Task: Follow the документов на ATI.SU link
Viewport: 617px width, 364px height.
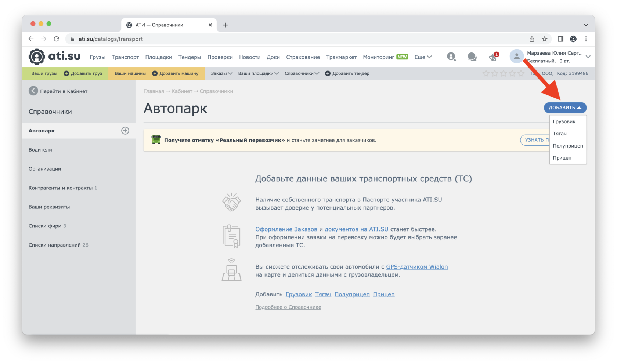Action: [x=356, y=229]
